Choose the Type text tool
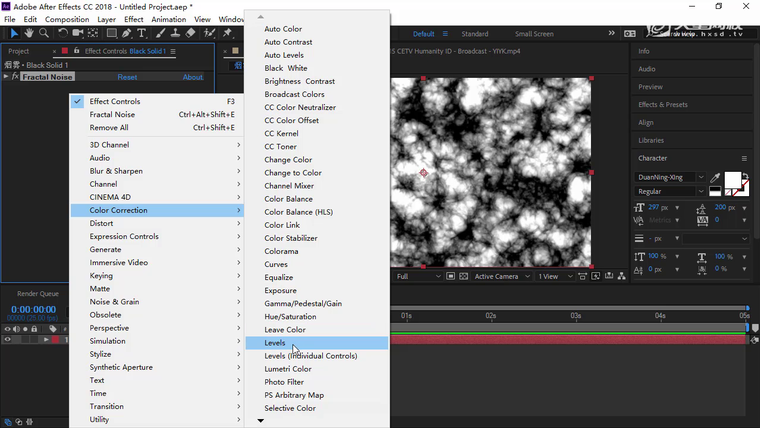This screenshot has width=760, height=428. tap(143, 34)
